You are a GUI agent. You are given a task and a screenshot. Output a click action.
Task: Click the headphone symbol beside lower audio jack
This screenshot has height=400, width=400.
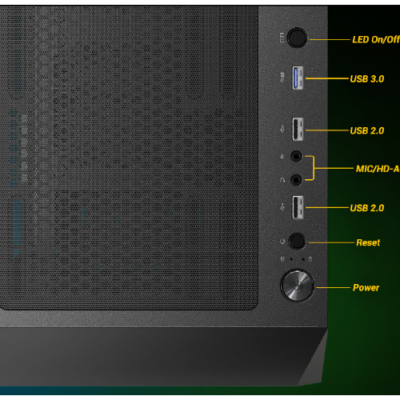(x=282, y=180)
